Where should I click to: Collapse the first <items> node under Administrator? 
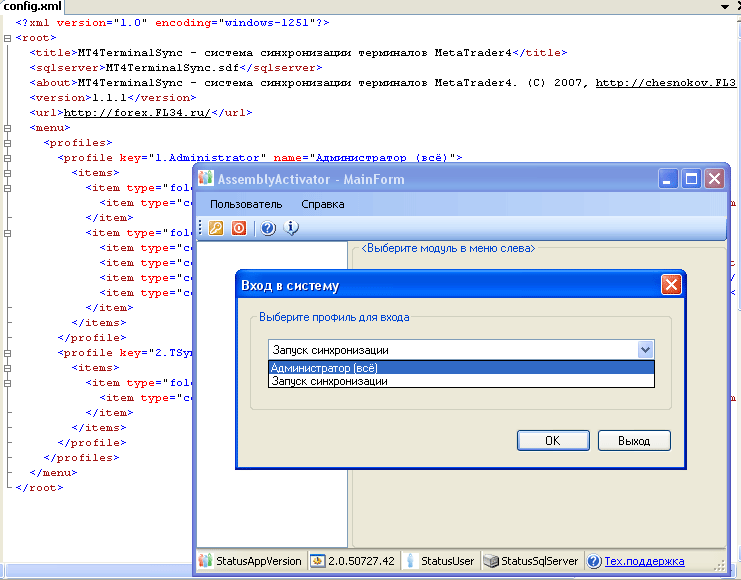7,173
